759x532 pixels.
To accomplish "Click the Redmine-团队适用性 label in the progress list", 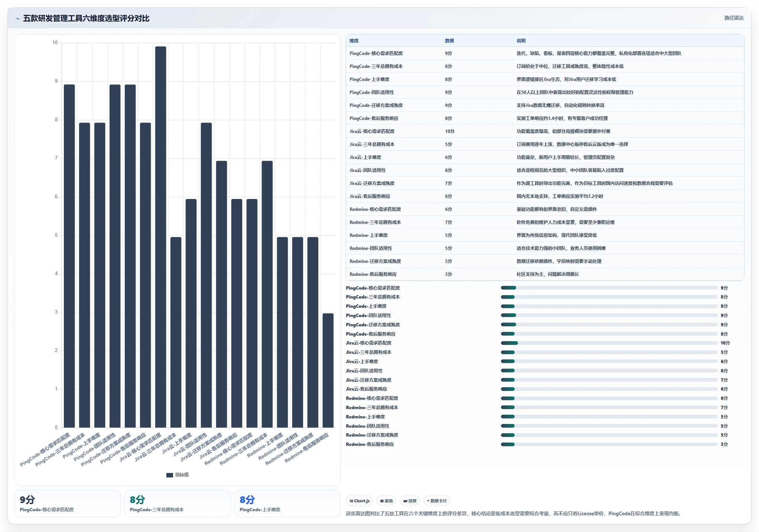I will pos(368,426).
